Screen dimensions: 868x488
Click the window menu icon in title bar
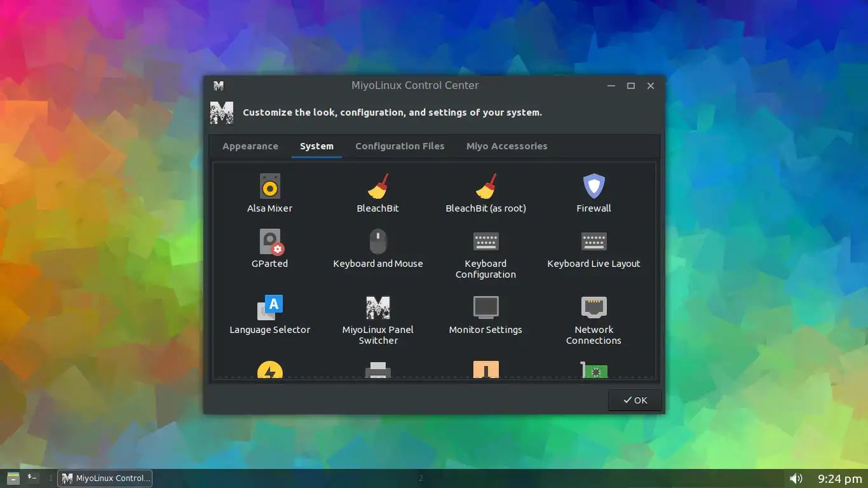tap(219, 86)
